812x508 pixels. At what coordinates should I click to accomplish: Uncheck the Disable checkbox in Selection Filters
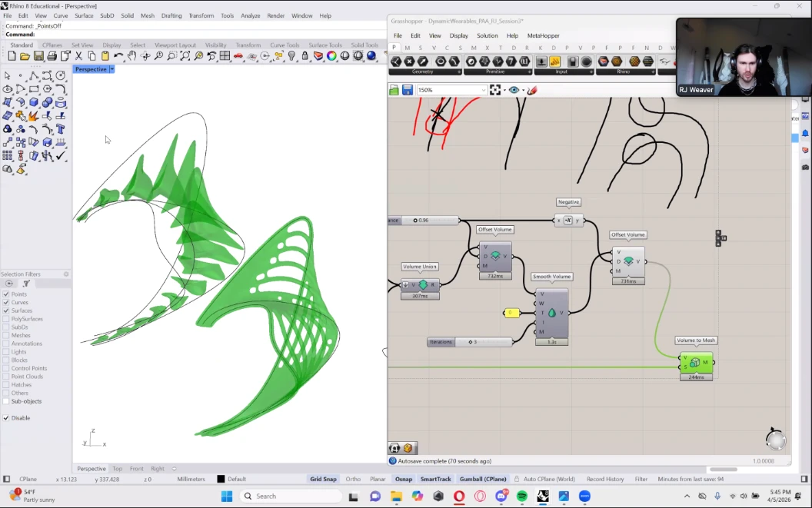6,418
